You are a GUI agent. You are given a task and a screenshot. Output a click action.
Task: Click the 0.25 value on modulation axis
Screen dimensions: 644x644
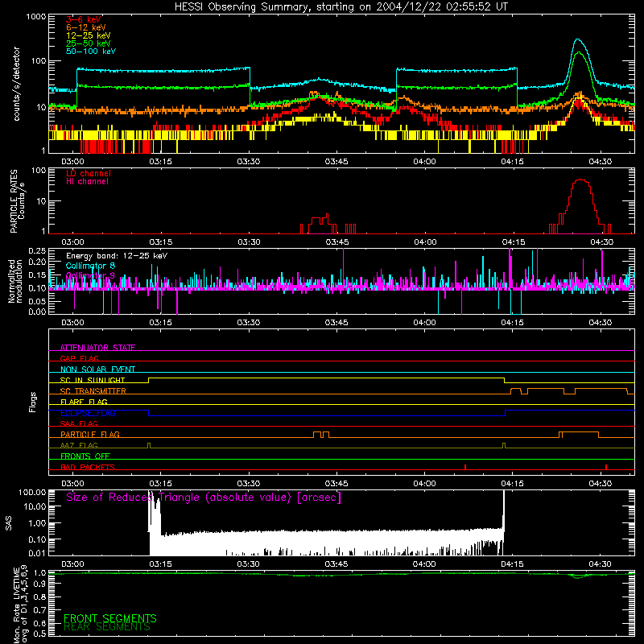point(37,250)
